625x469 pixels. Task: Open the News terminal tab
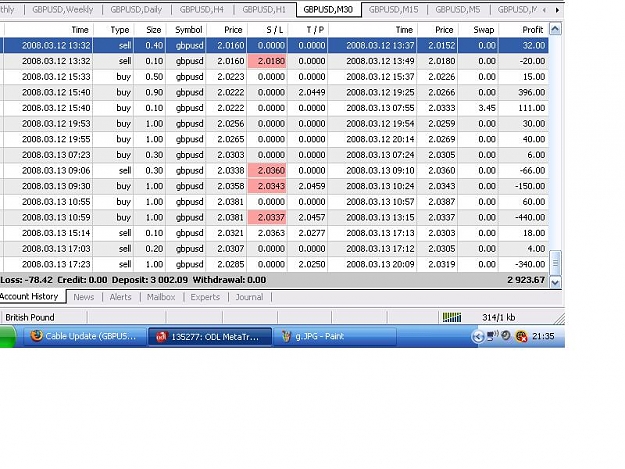[84, 297]
